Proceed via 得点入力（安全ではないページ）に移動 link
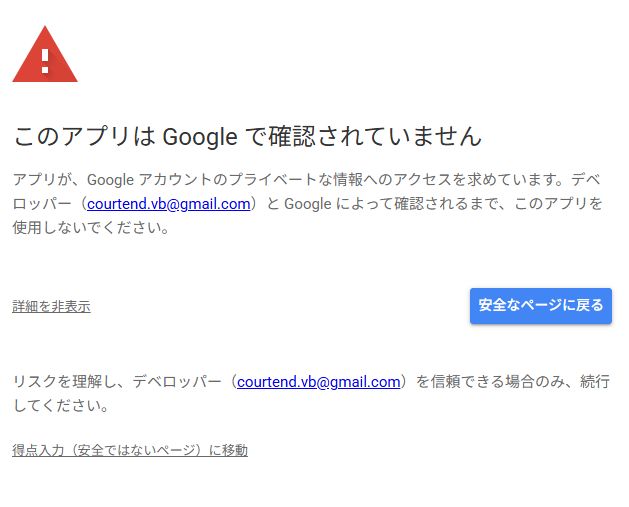 coord(130,450)
